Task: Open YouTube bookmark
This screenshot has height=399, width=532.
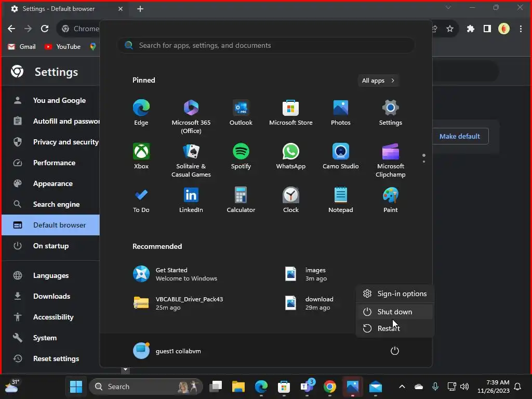Action: [63, 47]
